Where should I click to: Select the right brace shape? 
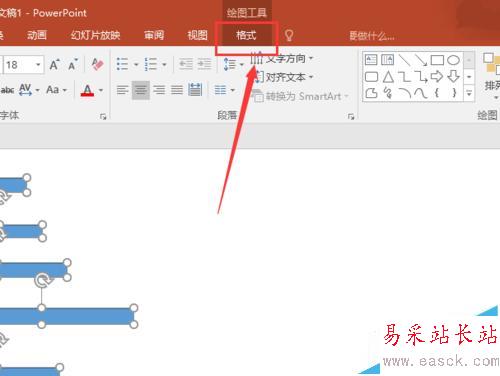pyautogui.click(x=454, y=93)
